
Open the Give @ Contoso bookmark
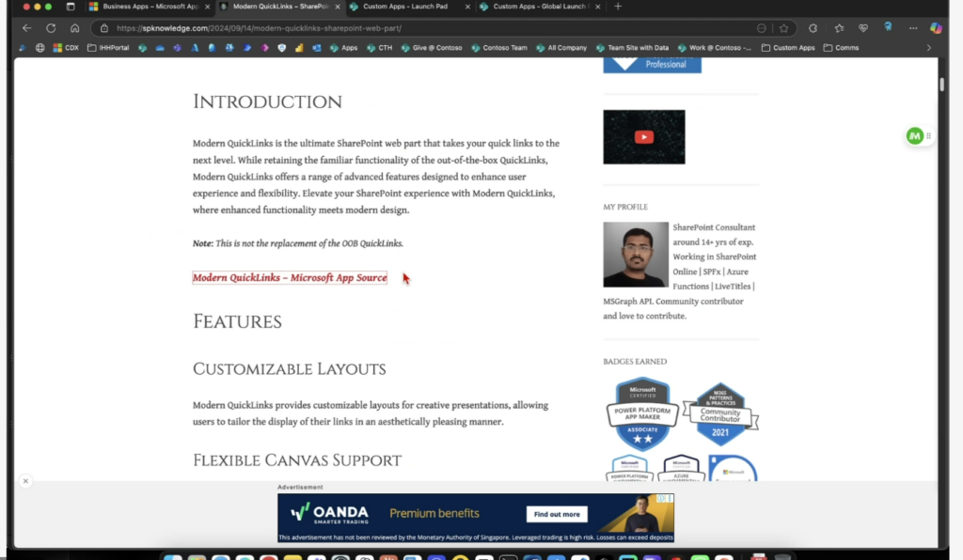(x=431, y=48)
